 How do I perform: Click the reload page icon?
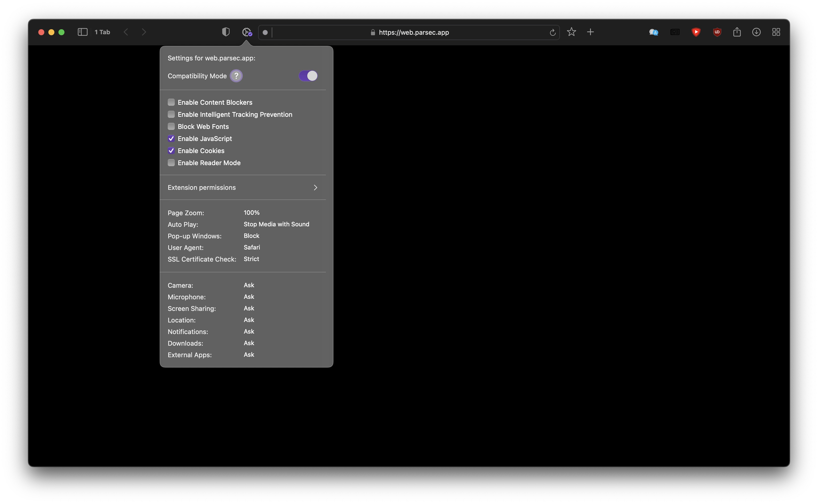tap(552, 32)
